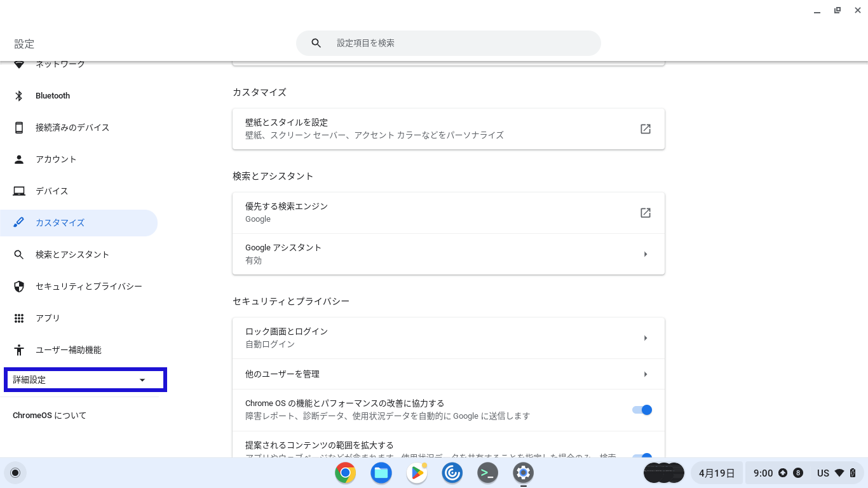Click the laptop device icon
The image size is (868, 488).
pyautogui.click(x=19, y=191)
